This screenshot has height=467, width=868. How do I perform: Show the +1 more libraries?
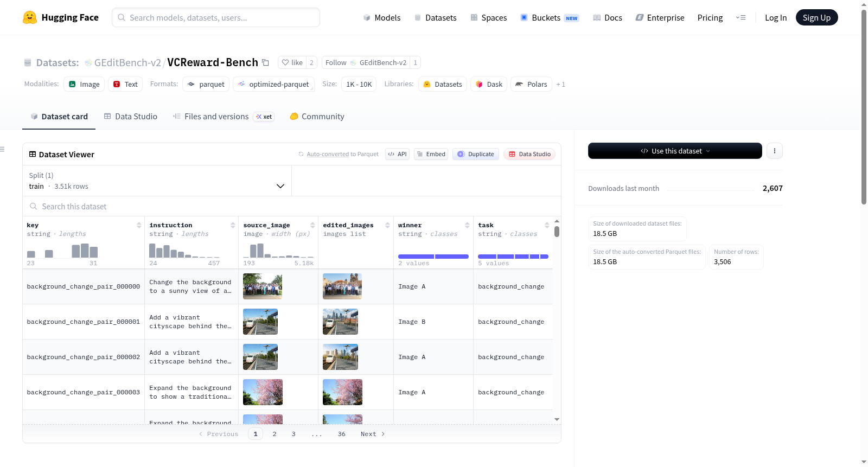pos(561,84)
